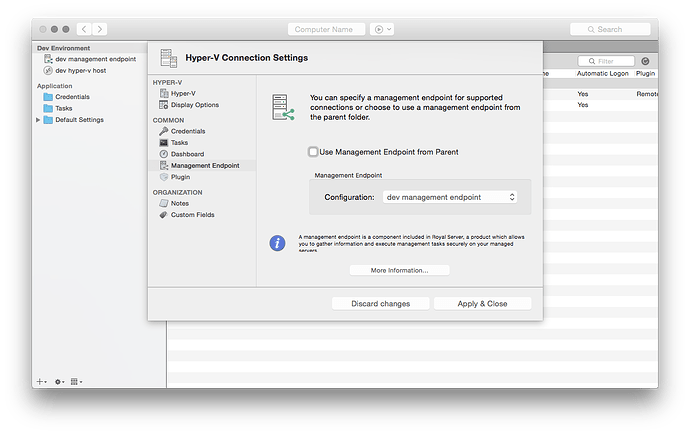Open the Configuration endpoint dropdown
Viewport: 690px width, 434px height.
(x=450, y=197)
